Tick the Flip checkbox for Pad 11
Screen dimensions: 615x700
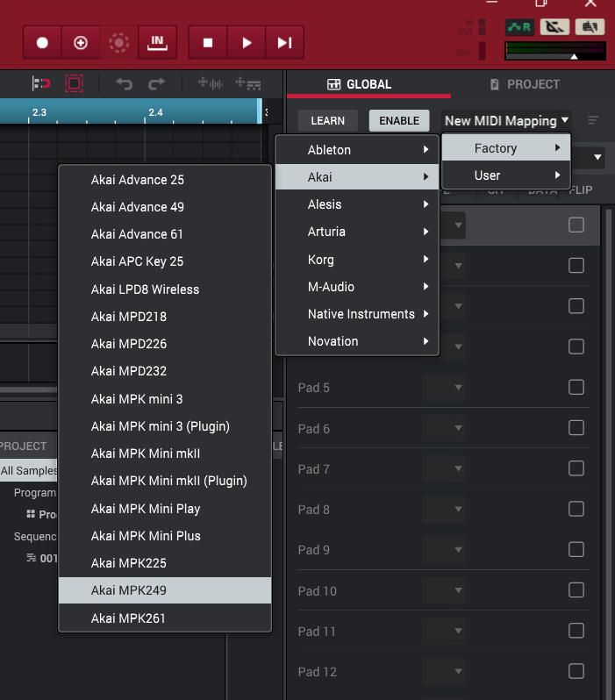coord(576,631)
